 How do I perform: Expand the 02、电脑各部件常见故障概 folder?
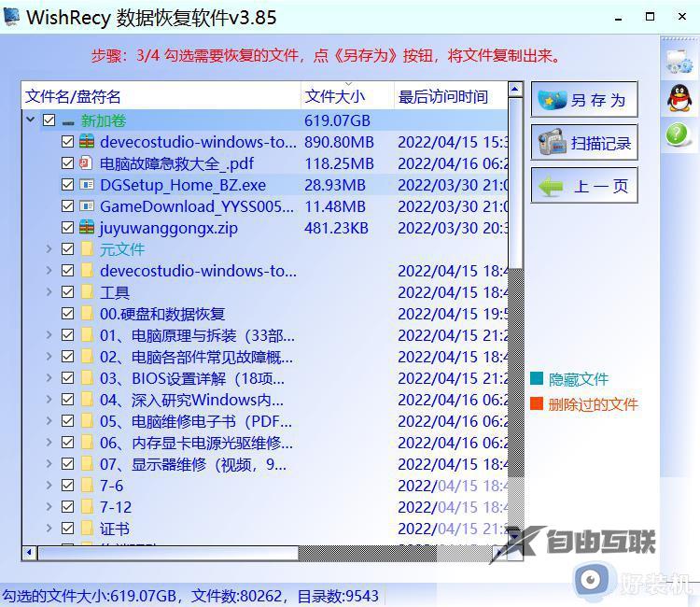click(x=49, y=356)
